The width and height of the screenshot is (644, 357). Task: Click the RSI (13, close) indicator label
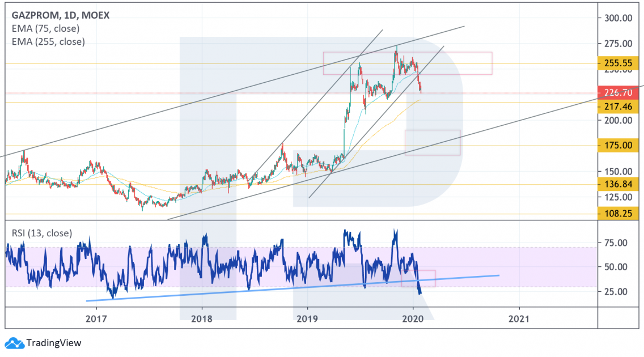[42, 233]
